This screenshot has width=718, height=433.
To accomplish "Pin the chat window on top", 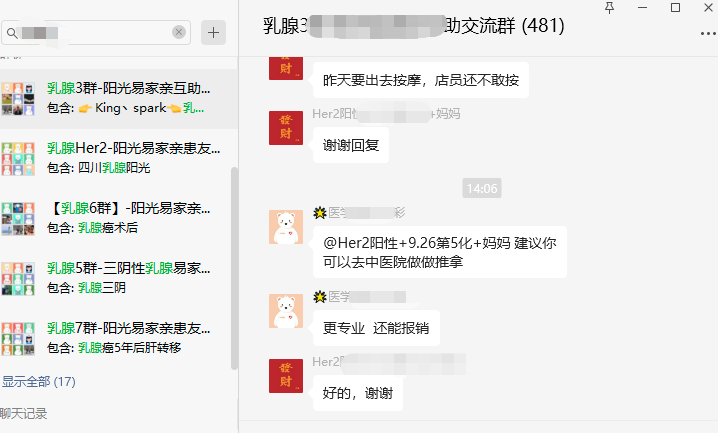I will point(609,8).
